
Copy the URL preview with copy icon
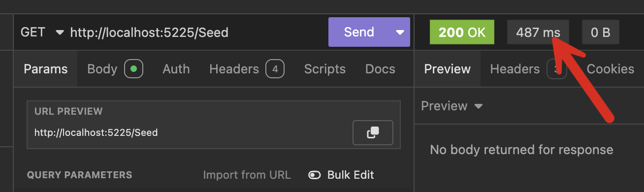pos(373,132)
